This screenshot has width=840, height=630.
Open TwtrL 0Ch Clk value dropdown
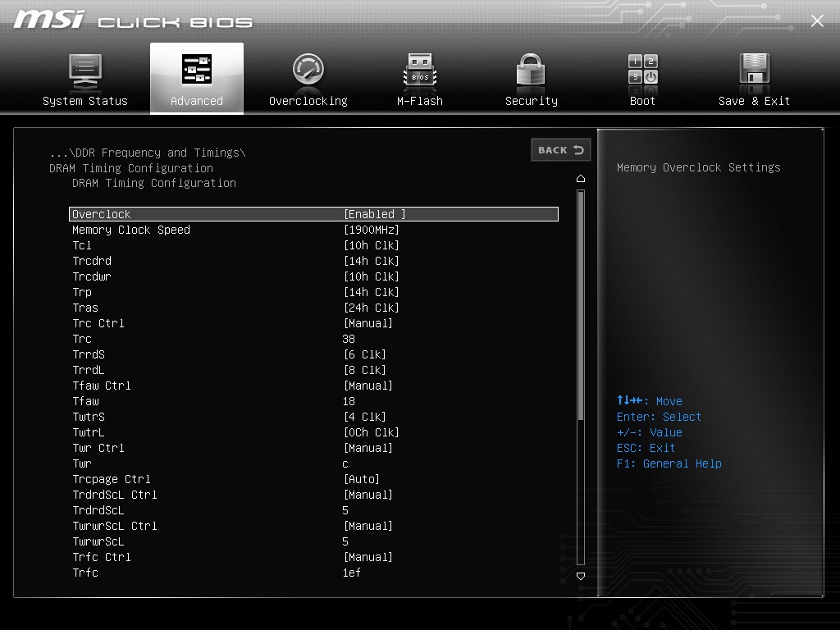coord(372,432)
